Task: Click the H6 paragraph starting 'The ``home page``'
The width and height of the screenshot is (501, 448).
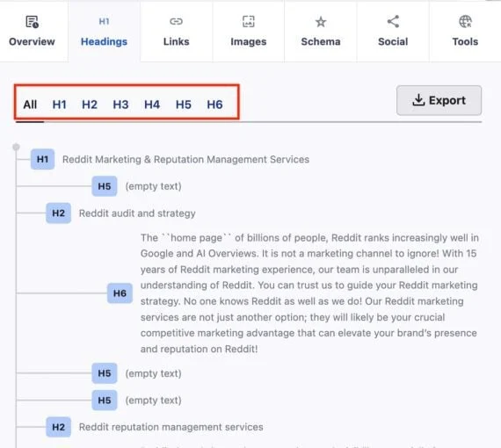Action: [x=309, y=293]
